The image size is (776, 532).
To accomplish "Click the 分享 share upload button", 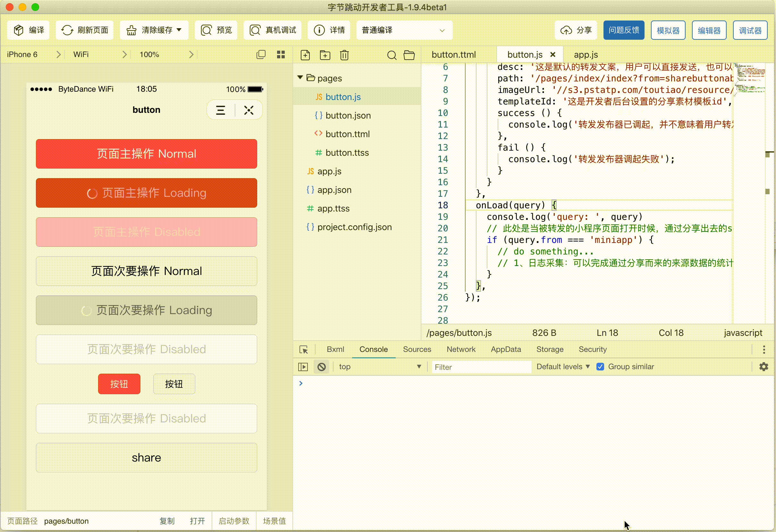I will pos(576,30).
